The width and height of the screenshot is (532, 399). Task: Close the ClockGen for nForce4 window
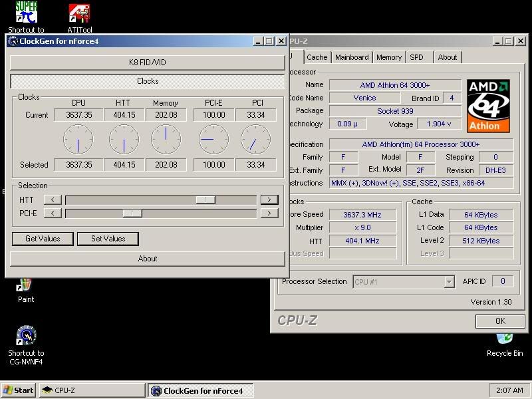[281, 41]
